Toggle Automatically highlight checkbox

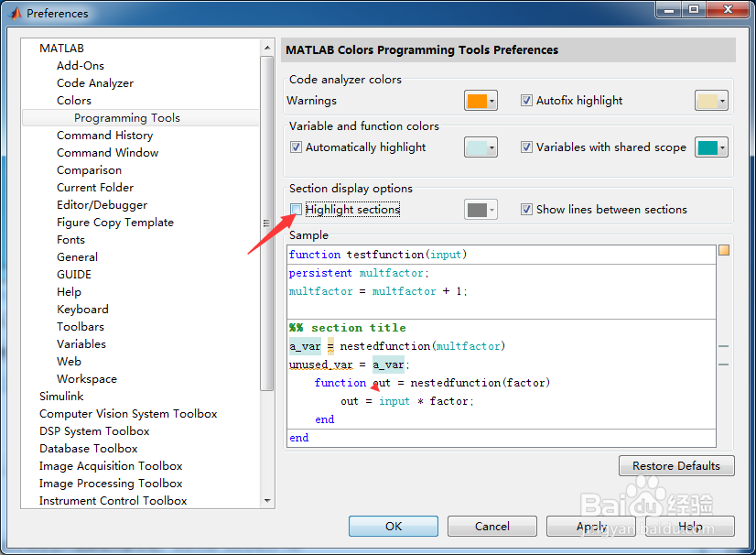click(x=296, y=147)
